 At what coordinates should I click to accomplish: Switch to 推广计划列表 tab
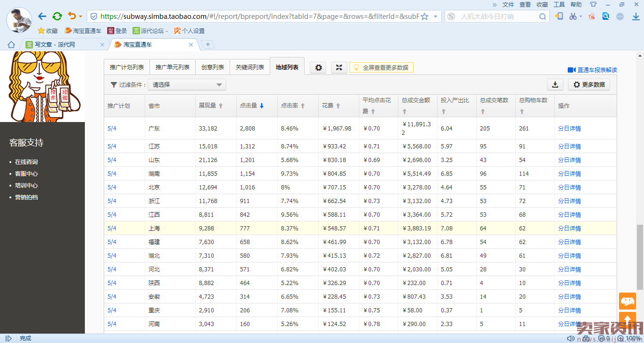[127, 67]
